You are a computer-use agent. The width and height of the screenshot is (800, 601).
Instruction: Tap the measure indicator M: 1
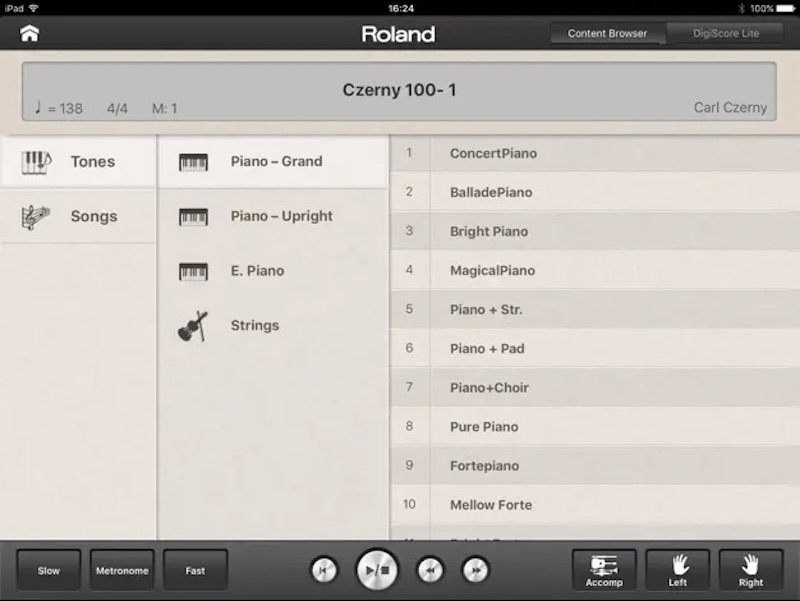click(x=164, y=109)
